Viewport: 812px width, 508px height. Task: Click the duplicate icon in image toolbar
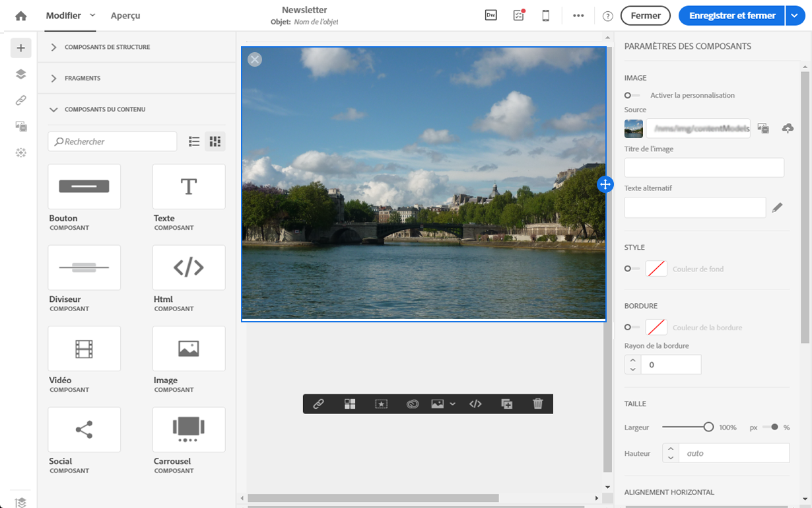coord(506,404)
